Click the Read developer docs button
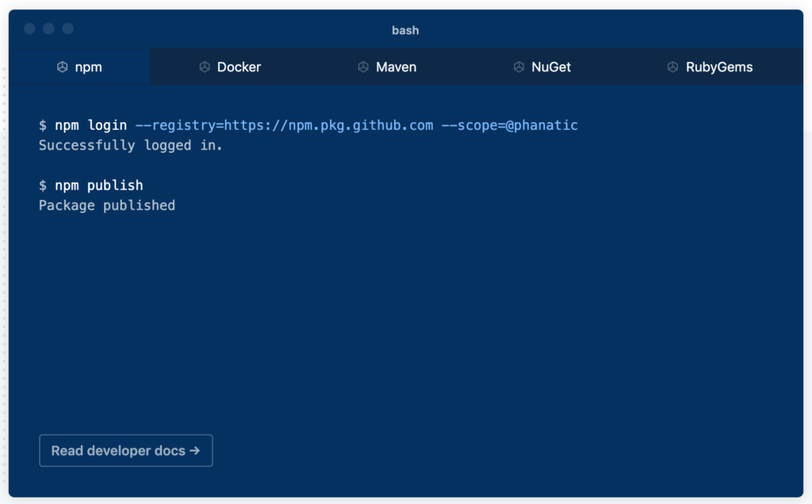Viewport: 812px width, 504px height. point(125,450)
